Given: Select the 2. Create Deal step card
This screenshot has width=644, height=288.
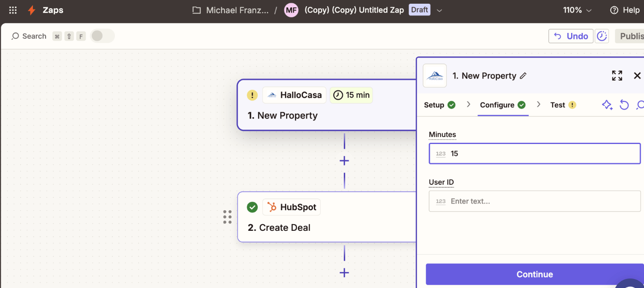Looking at the screenshot, I should [328, 217].
